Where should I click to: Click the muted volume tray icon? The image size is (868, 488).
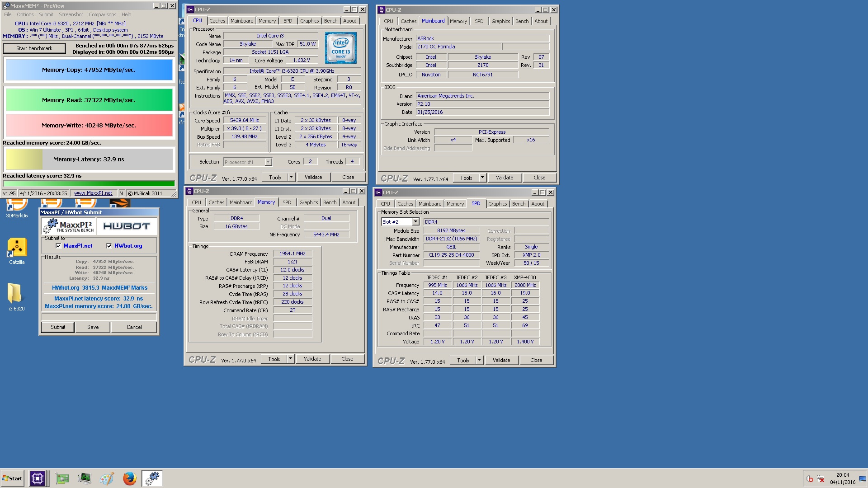click(x=809, y=479)
